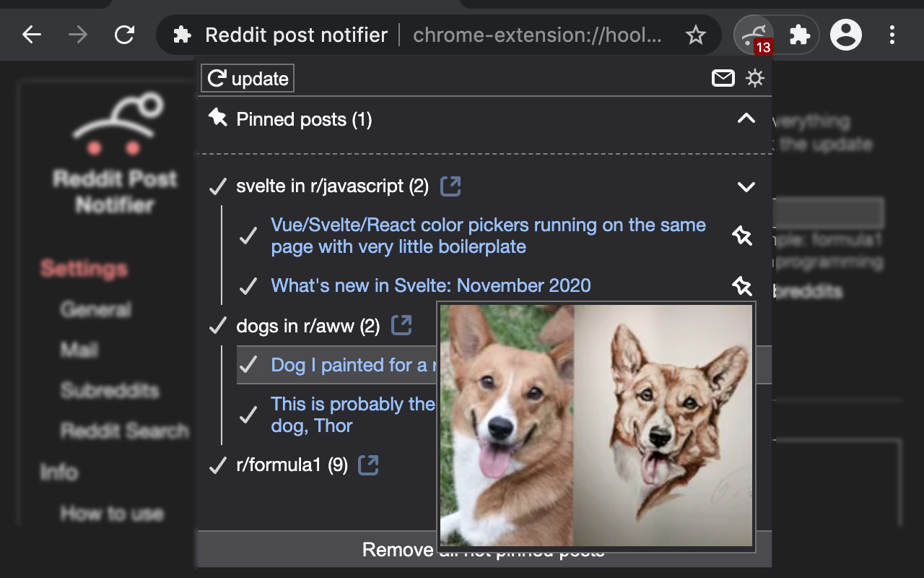This screenshot has width=924, height=578.
Task: Click the bookmark star in address bar
Action: 695,34
